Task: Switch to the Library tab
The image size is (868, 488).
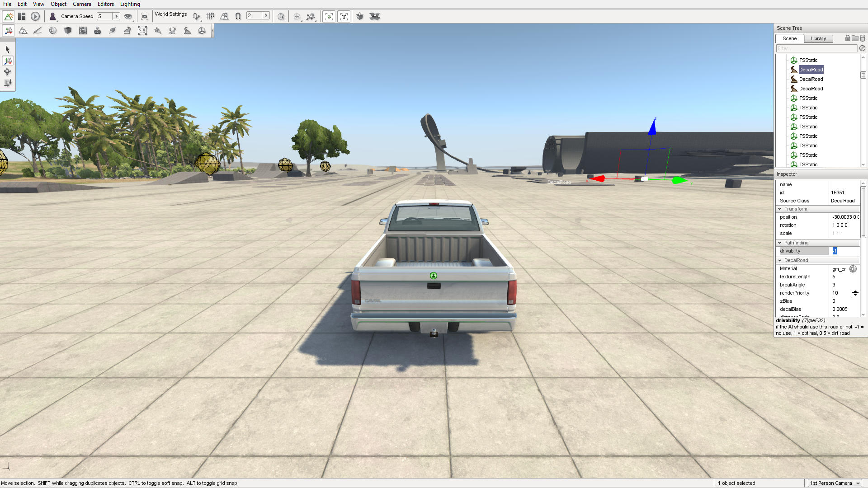Action: [818, 38]
